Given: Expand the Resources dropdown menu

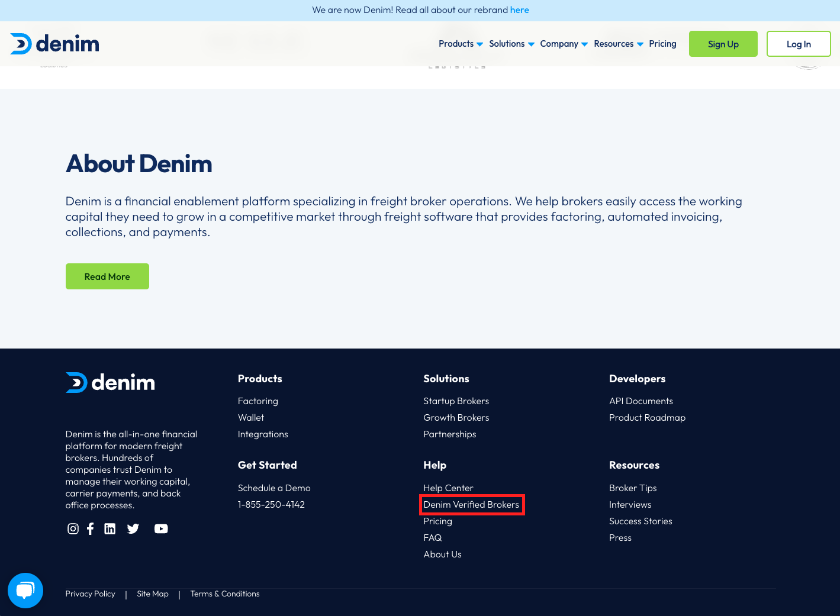Looking at the screenshot, I should 619,44.
